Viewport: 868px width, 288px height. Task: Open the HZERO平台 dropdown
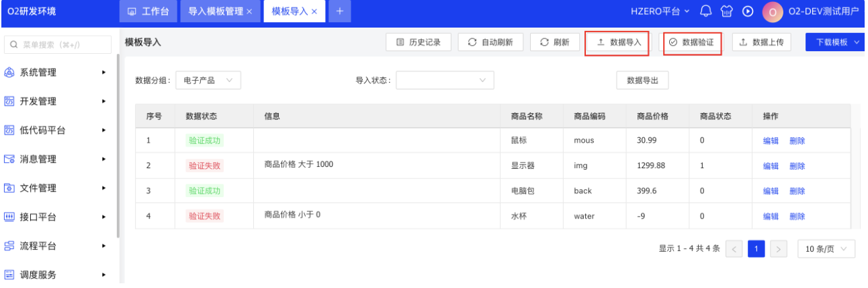tap(659, 11)
